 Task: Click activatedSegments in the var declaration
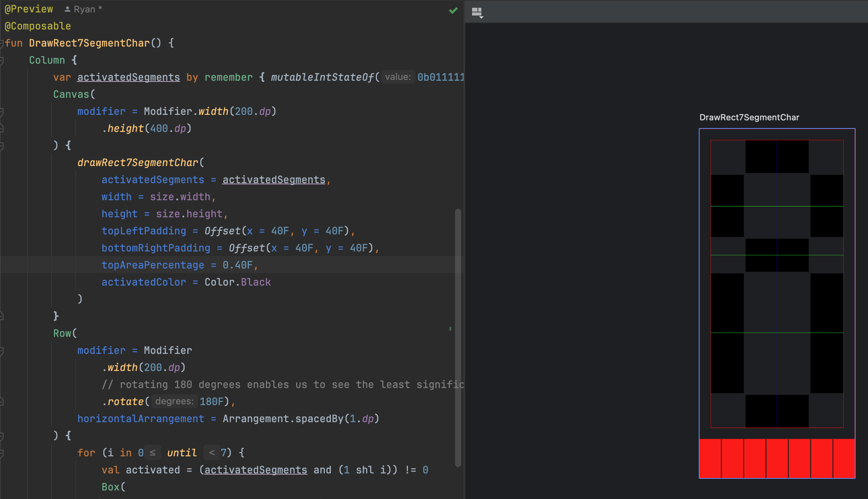[x=128, y=77]
